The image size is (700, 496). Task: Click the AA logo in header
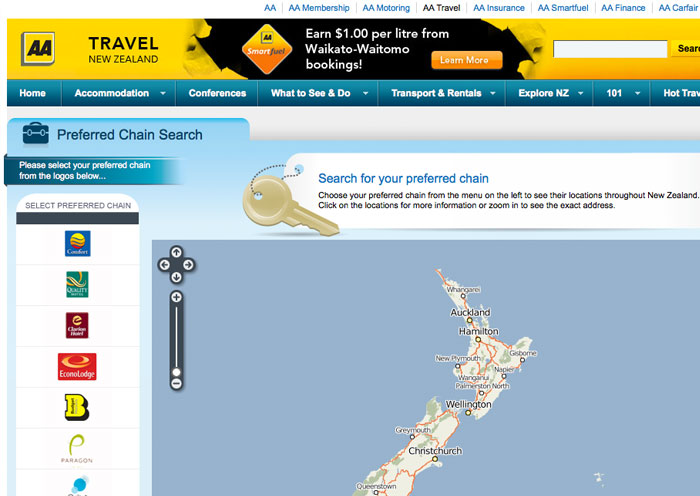point(38,48)
